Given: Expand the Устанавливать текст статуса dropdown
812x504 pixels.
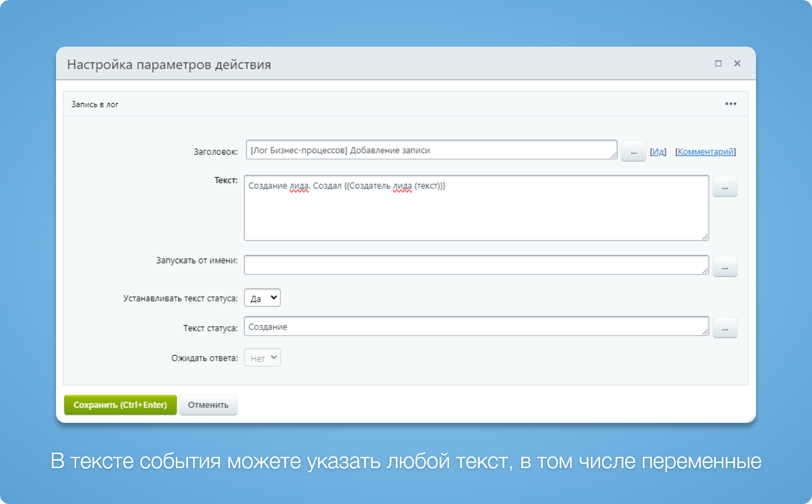Looking at the screenshot, I should coord(262,298).
